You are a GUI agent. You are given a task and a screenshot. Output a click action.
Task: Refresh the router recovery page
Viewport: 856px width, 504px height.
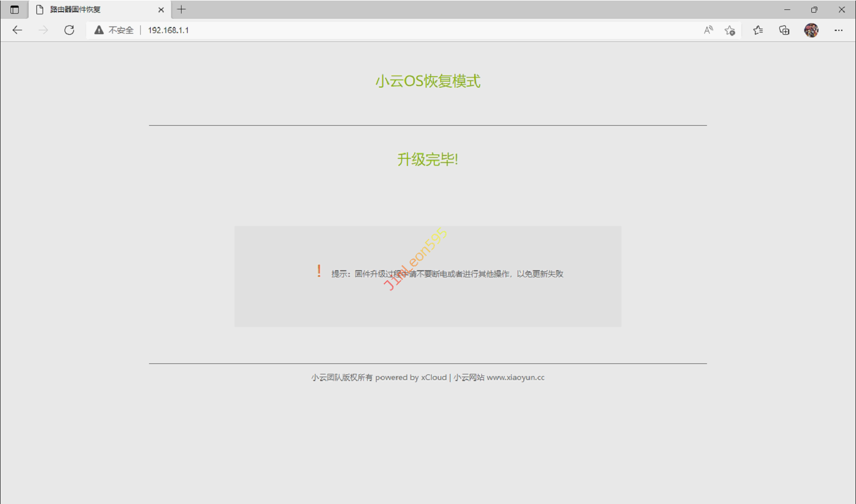coord(69,30)
